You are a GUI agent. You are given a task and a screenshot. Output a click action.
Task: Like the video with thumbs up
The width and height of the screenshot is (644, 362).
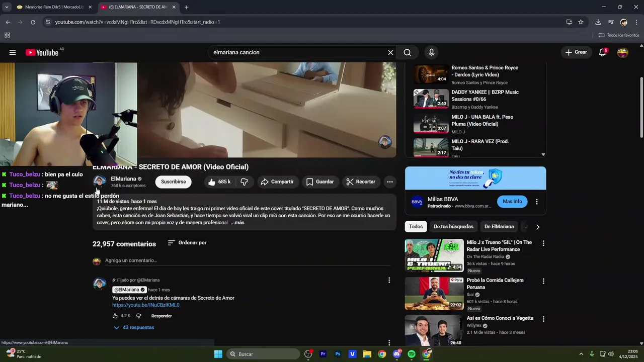pos(219,182)
